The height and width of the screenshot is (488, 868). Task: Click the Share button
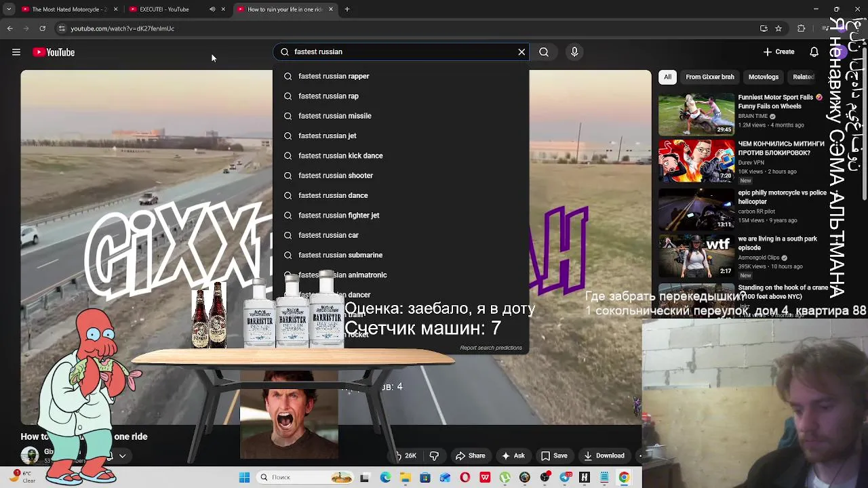coord(470,455)
